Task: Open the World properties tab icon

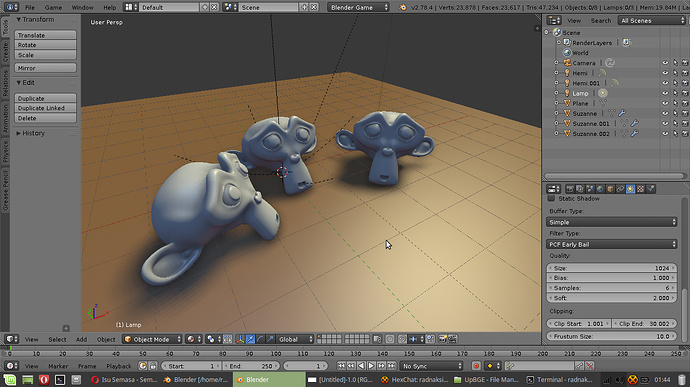Action: 600,189
